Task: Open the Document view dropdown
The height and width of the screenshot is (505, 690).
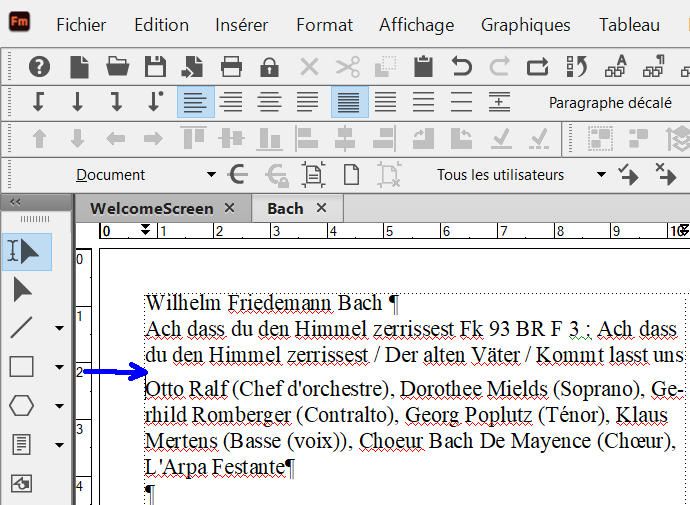Action: coord(145,175)
